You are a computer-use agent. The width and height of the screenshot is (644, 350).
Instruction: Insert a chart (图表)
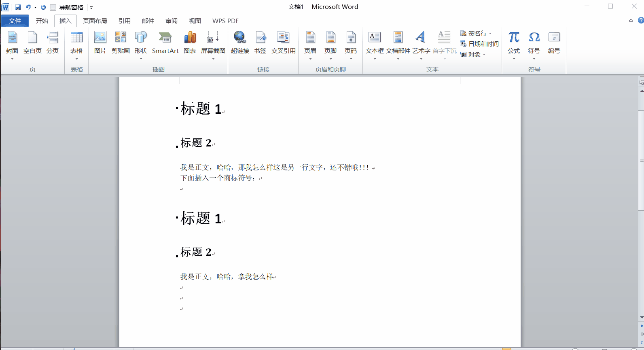pyautogui.click(x=190, y=43)
